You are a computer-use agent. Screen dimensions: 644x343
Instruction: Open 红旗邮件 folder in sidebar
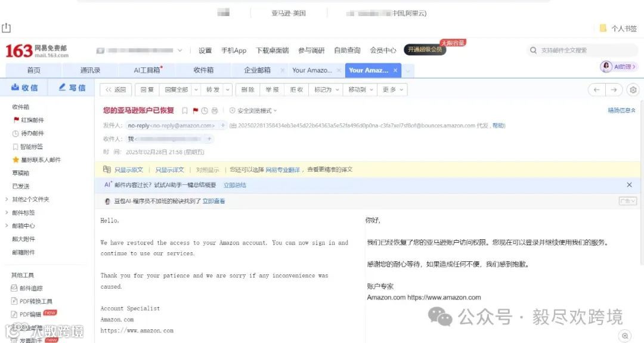tap(29, 120)
